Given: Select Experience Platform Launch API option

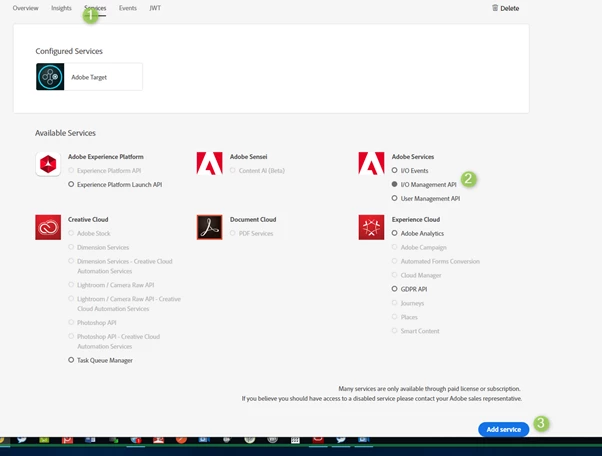Looking at the screenshot, I should (115, 185).
